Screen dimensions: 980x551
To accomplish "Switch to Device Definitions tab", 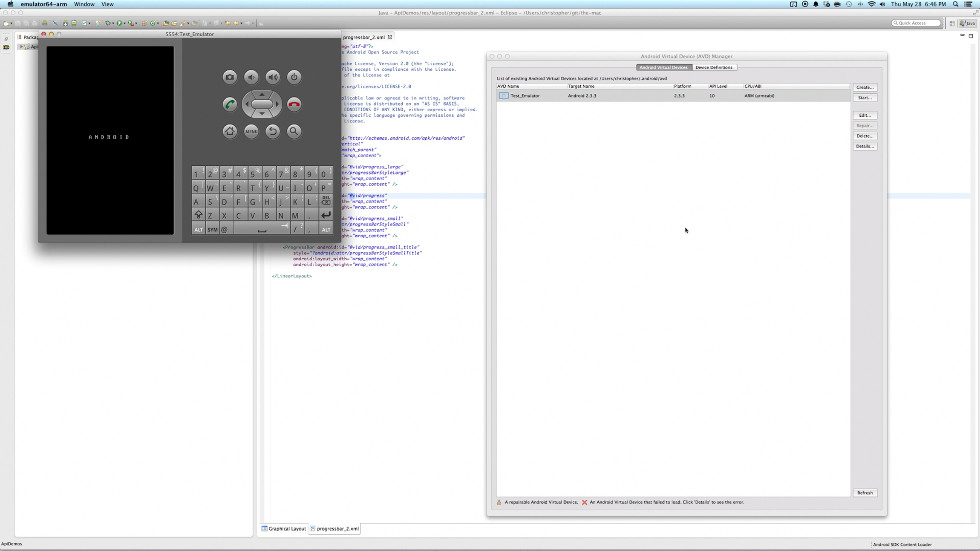I will [714, 67].
